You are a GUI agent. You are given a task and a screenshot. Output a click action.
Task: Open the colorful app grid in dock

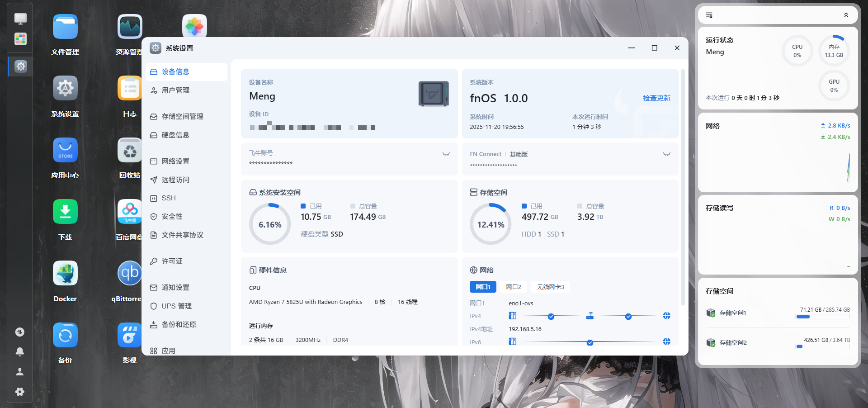tap(20, 39)
